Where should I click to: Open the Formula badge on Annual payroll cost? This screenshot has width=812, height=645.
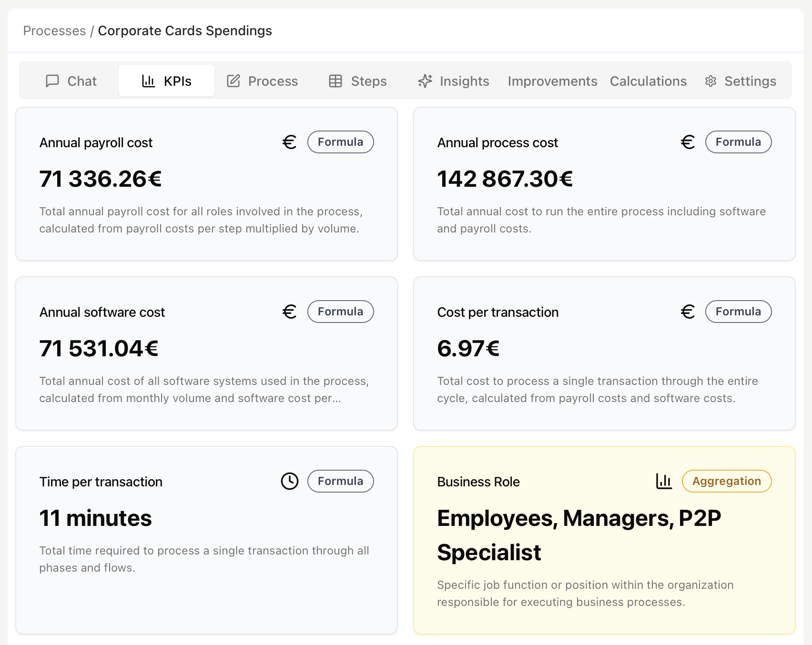[x=340, y=141]
